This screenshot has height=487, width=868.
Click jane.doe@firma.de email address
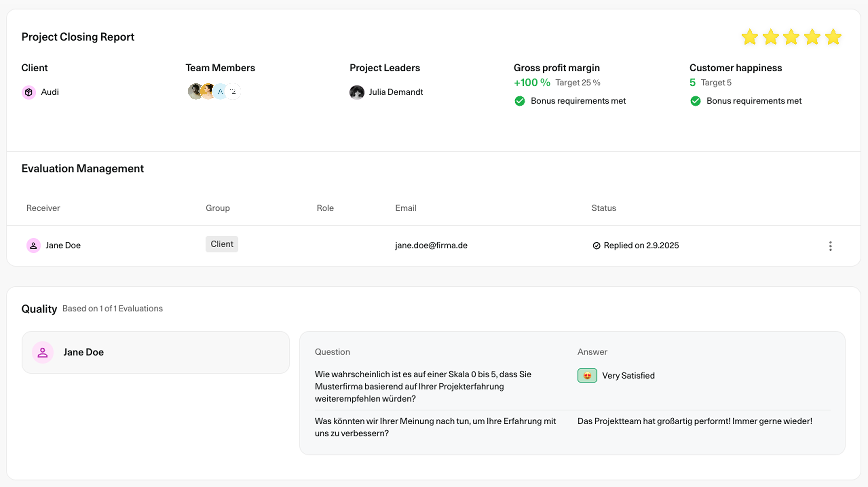click(x=431, y=246)
